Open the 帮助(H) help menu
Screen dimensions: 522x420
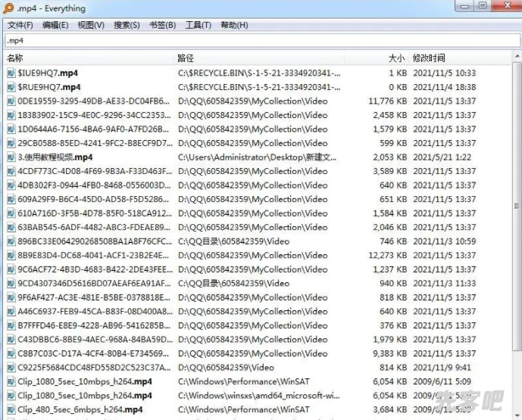(x=233, y=25)
